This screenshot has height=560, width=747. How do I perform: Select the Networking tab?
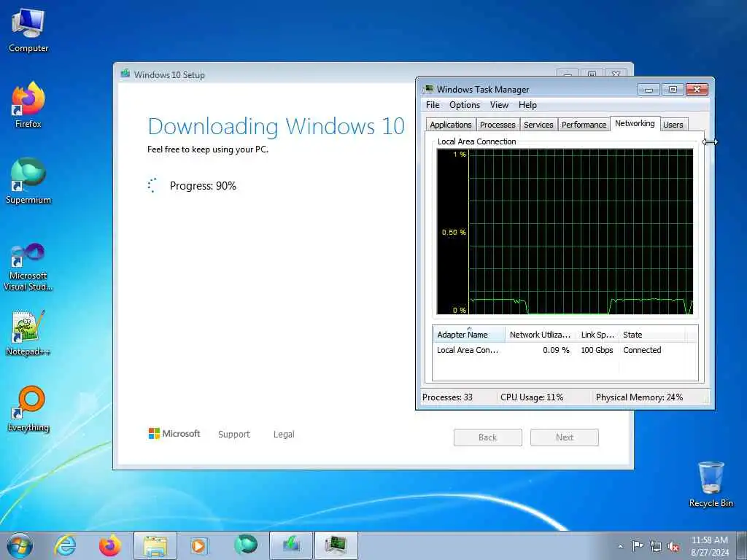635,123
